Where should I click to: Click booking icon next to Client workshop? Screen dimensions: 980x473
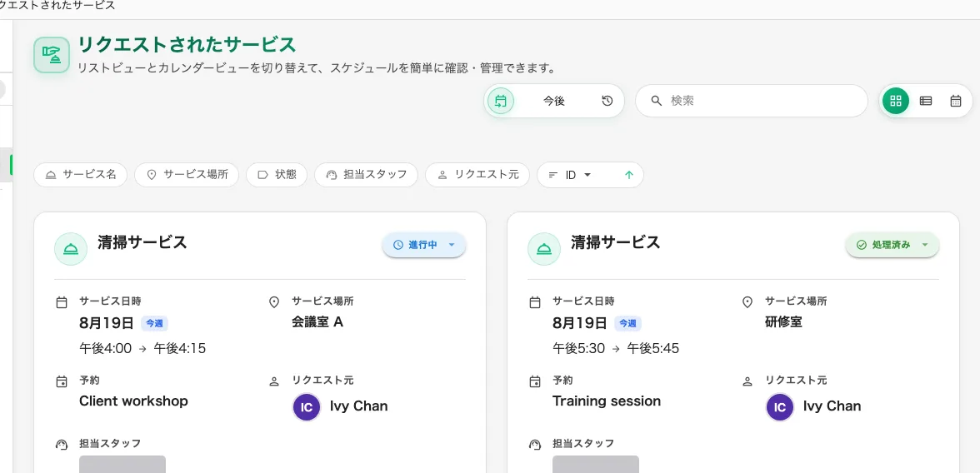point(62,381)
